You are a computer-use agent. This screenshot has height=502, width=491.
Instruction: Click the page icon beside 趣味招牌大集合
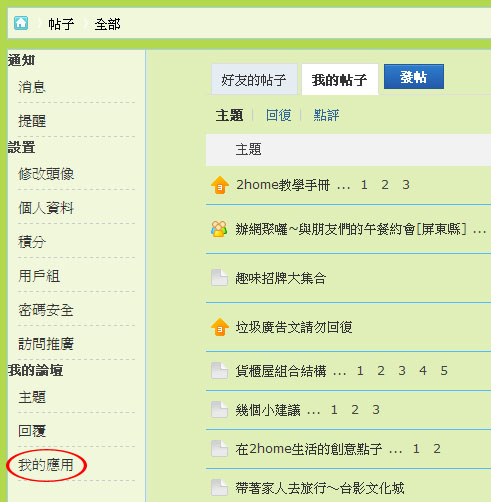tap(219, 278)
